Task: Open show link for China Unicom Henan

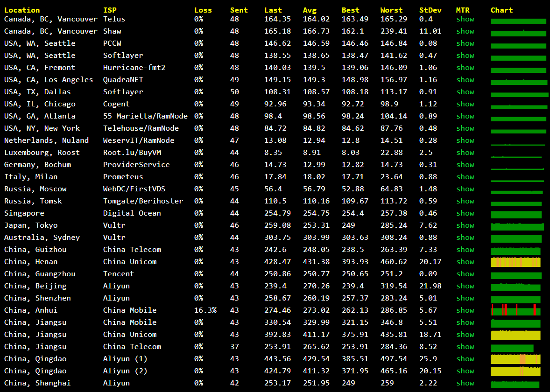Action: pyautogui.click(x=465, y=262)
